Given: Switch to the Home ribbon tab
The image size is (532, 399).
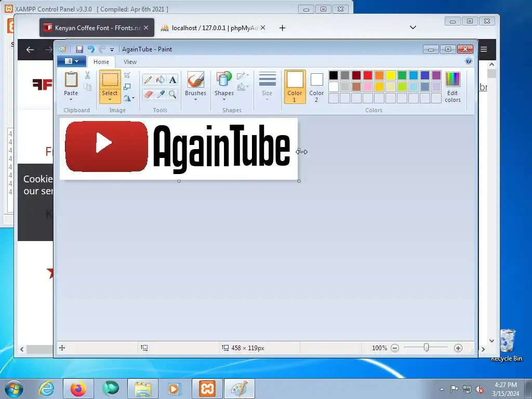Looking at the screenshot, I should (101, 62).
